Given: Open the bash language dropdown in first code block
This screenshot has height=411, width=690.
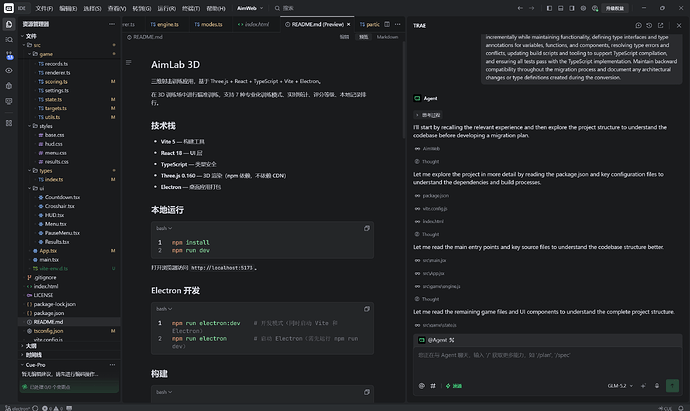Looking at the screenshot, I should point(164,228).
